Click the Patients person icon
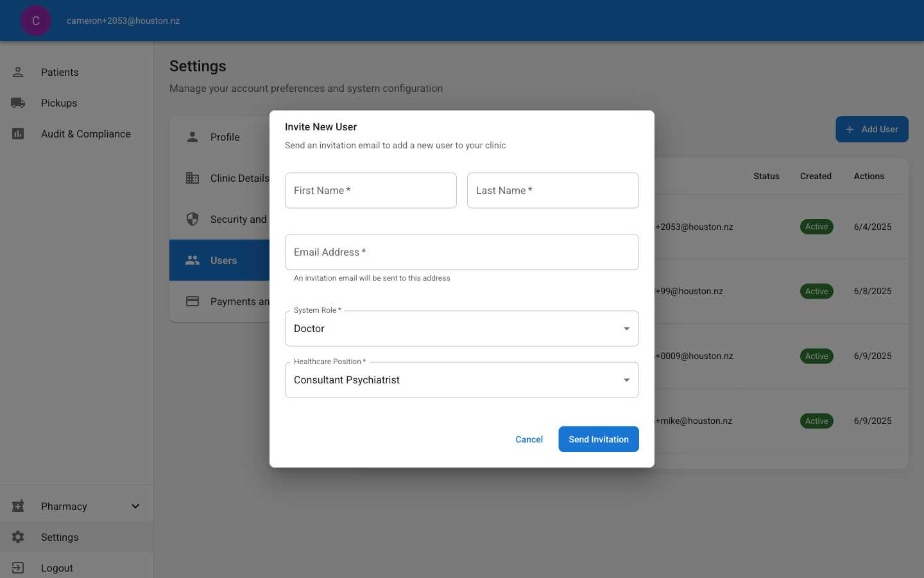The height and width of the screenshot is (578, 924). click(18, 72)
